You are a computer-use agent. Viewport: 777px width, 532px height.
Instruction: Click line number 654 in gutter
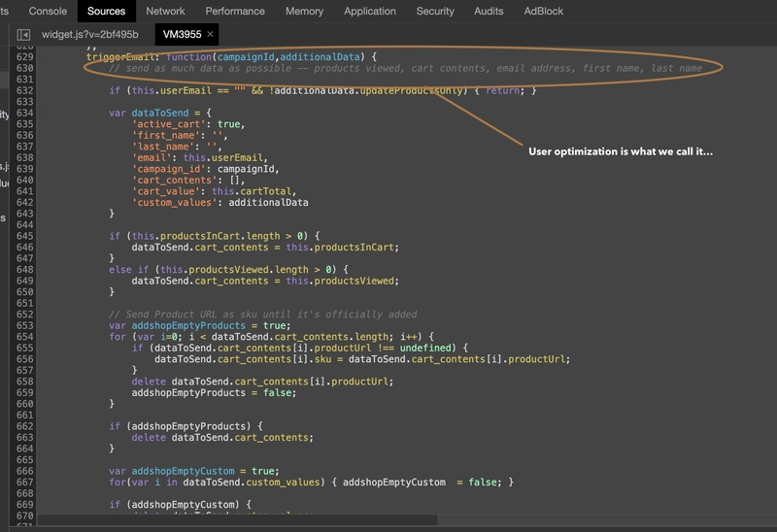point(25,337)
